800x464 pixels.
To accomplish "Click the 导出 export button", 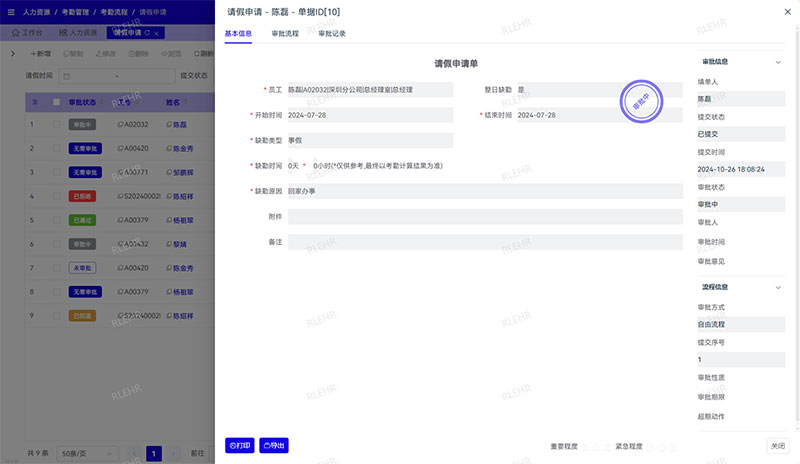I will 274,446.
